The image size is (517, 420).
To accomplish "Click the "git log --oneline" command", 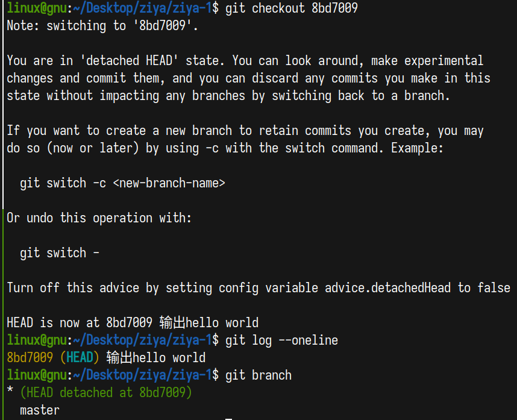I will [281, 340].
